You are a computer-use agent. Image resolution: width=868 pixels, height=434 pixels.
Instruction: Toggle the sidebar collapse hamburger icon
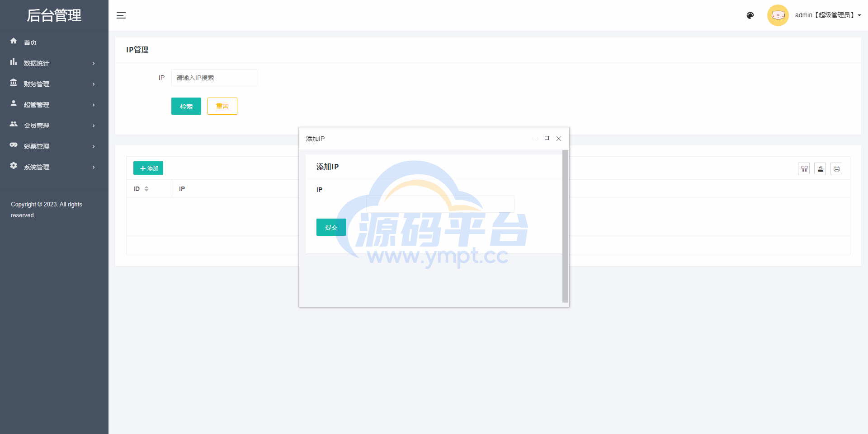(x=121, y=15)
